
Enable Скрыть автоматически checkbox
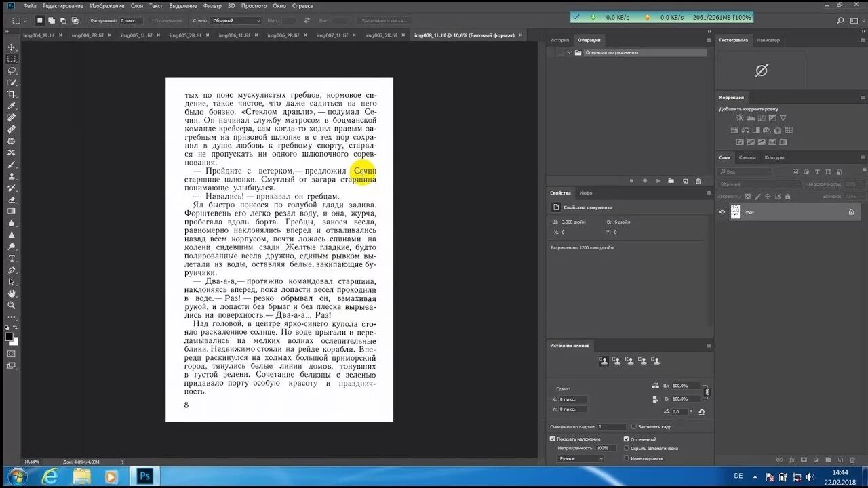627,448
